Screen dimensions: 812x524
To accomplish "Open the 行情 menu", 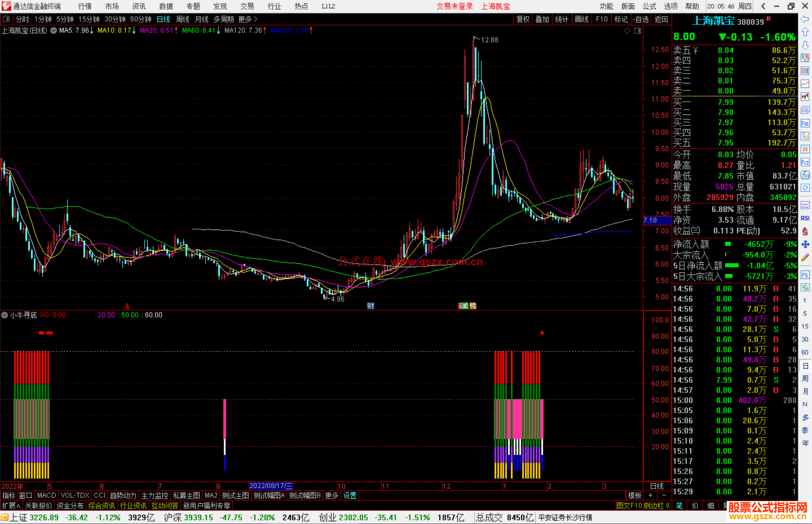I will click(x=85, y=6).
